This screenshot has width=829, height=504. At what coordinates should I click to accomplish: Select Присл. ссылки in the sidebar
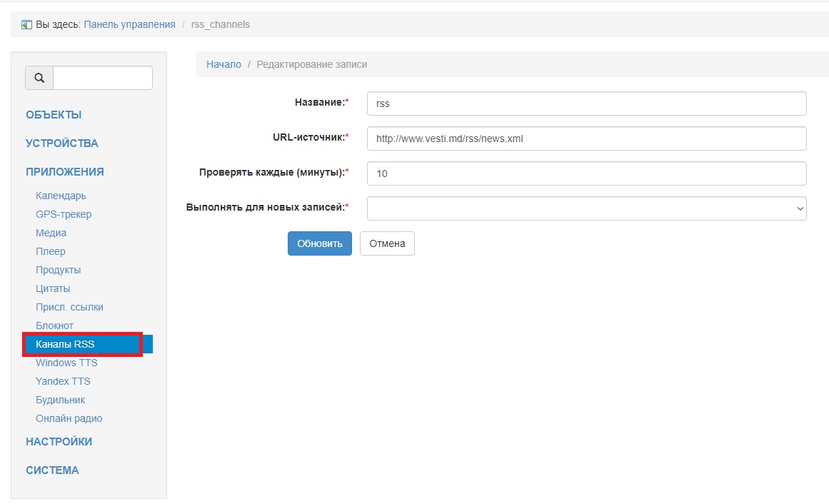point(69,306)
